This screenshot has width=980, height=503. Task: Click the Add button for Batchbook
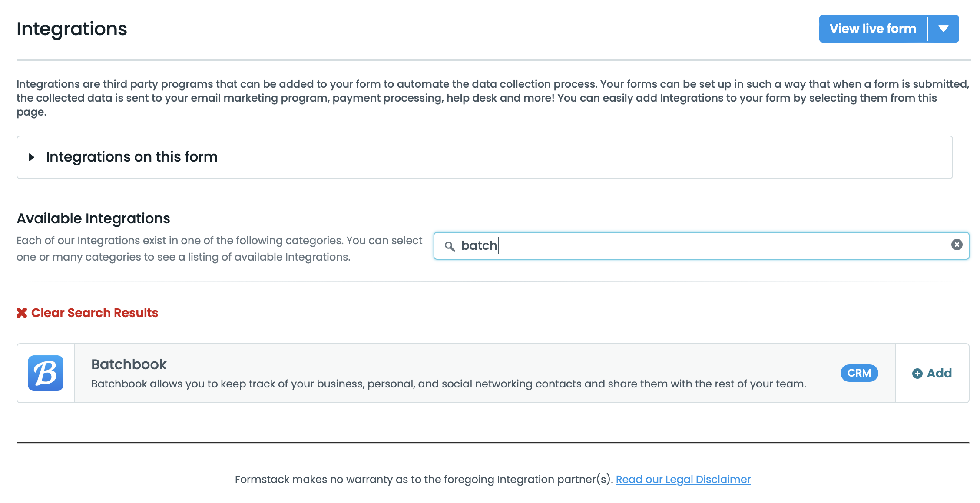[938, 373]
